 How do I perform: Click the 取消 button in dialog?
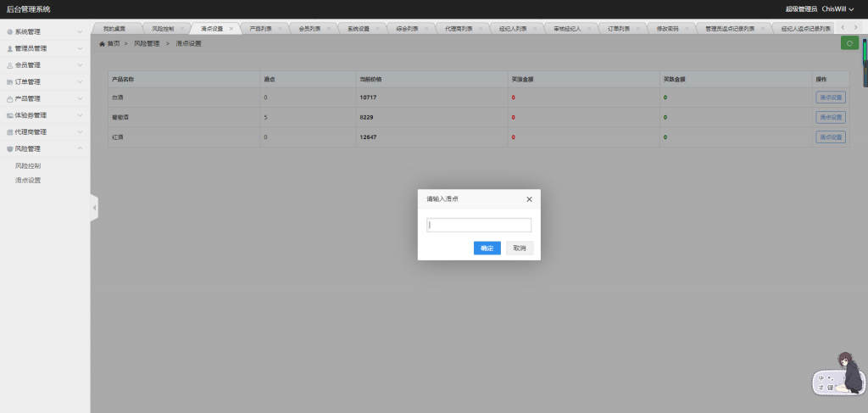click(519, 248)
